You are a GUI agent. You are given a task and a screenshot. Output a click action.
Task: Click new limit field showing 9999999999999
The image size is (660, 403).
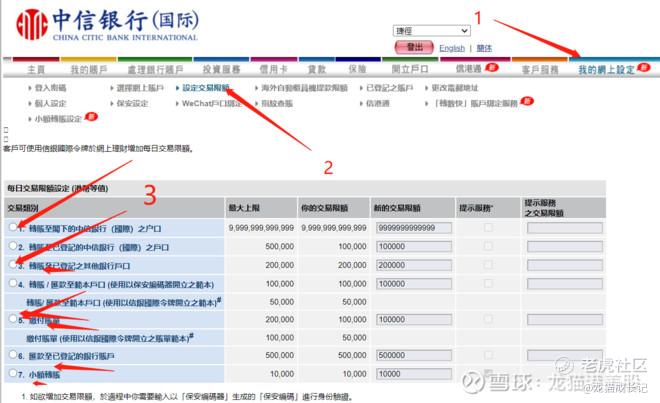pyautogui.click(x=414, y=228)
